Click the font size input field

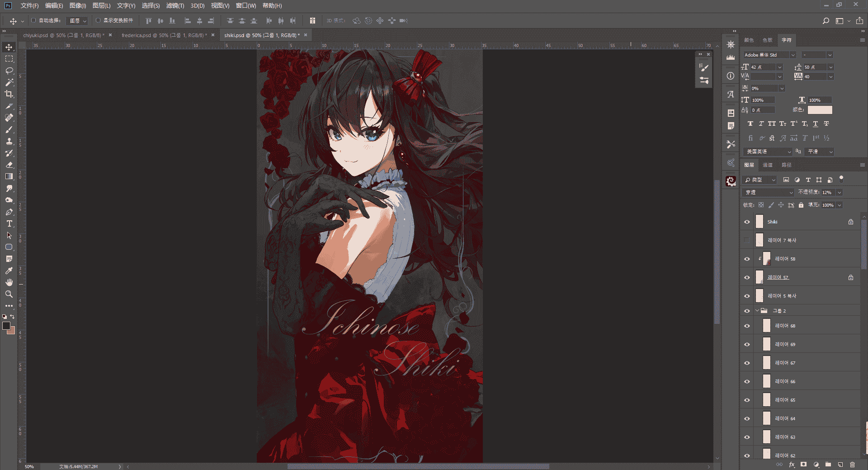[x=763, y=67]
